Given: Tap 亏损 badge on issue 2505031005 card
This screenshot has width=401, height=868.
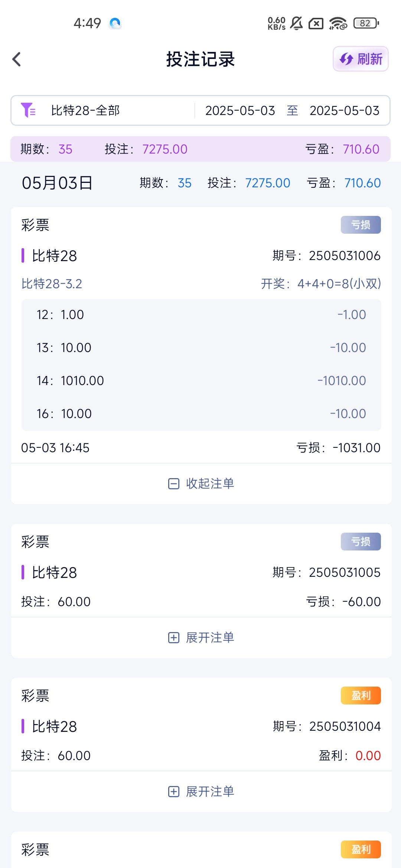Looking at the screenshot, I should click(361, 542).
